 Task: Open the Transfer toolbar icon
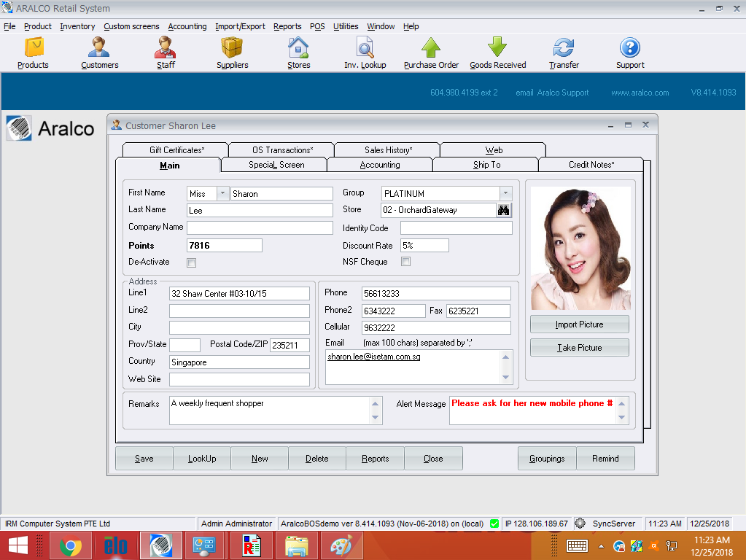click(564, 52)
